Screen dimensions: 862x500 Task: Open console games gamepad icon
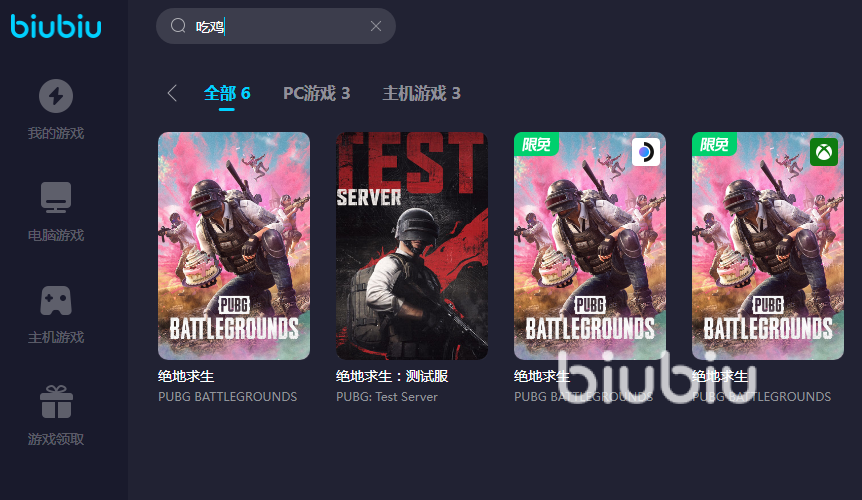click(56, 301)
